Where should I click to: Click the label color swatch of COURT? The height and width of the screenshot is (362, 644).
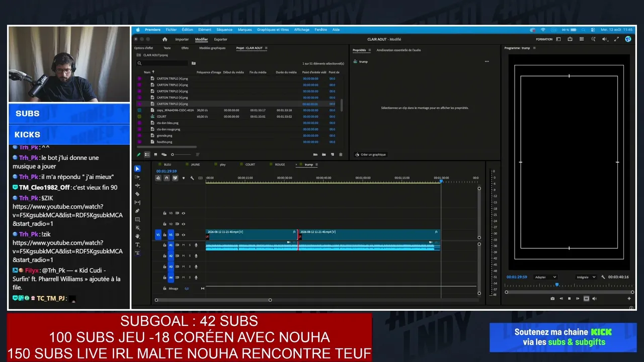click(x=139, y=117)
